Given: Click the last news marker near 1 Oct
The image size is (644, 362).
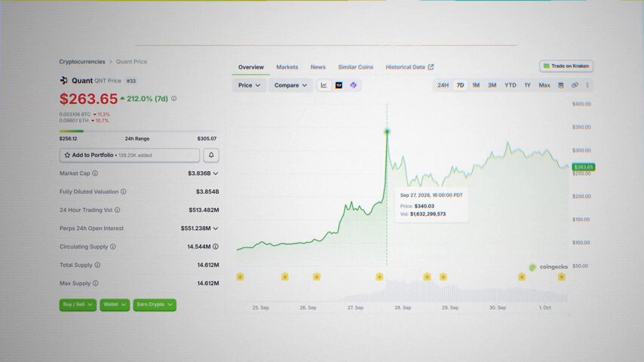Looking at the screenshot, I should pyautogui.click(x=562, y=277).
